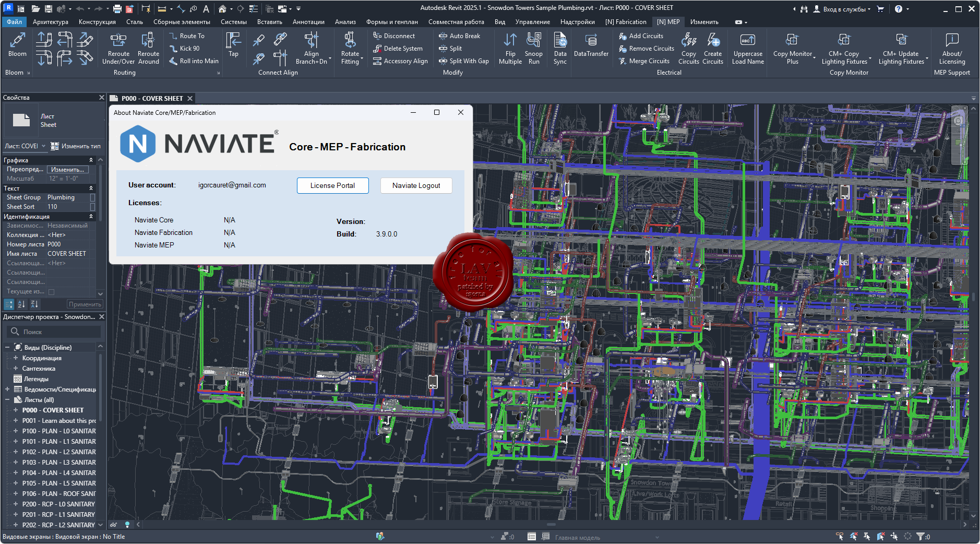Image resolution: width=980 pixels, height=544 pixels.
Task: Click the Print icon in quick access toolbar
Action: 117,9
